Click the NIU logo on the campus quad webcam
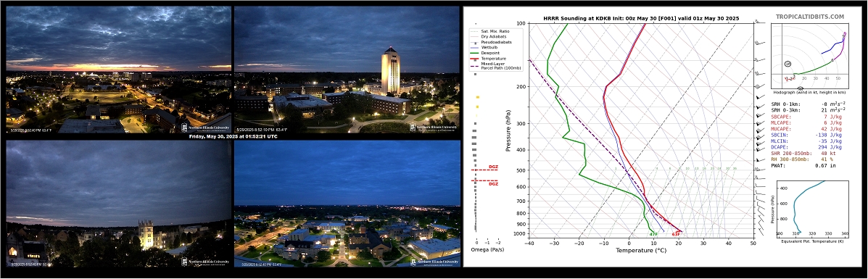This screenshot has height=279, width=868. [x=434, y=262]
